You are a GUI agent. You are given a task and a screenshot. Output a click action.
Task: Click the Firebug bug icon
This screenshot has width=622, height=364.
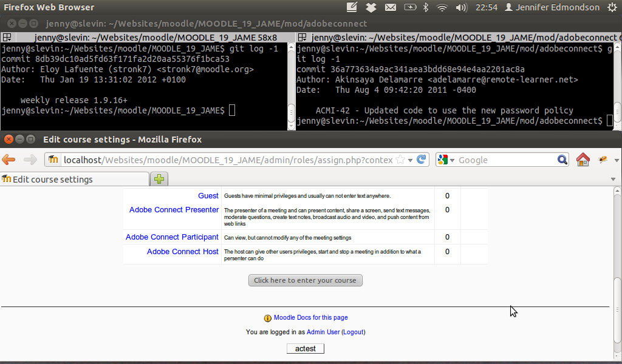(603, 160)
